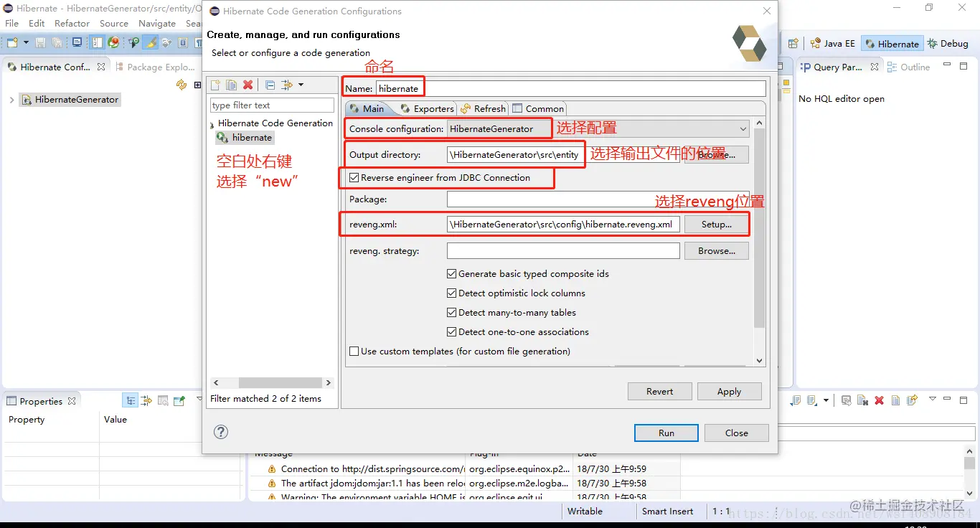Screen dimensions: 980x528
Task: Click Browse button for reveng. strategy
Action: [716, 250]
